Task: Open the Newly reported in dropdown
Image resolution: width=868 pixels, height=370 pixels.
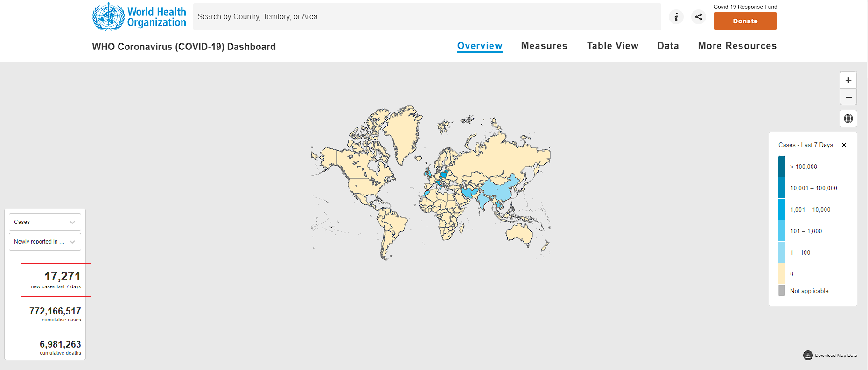Action: coord(45,242)
